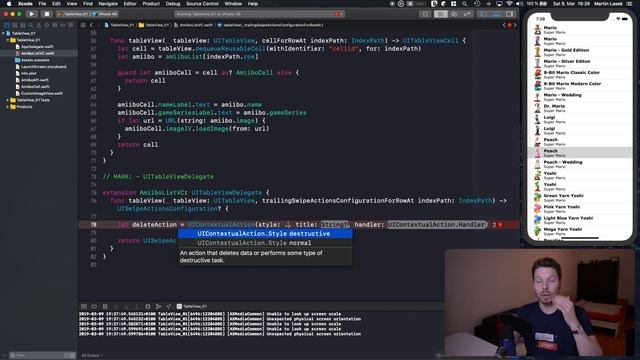The width and height of the screenshot is (640, 360).
Task: Open the Editor menu
Action: point(130,4)
